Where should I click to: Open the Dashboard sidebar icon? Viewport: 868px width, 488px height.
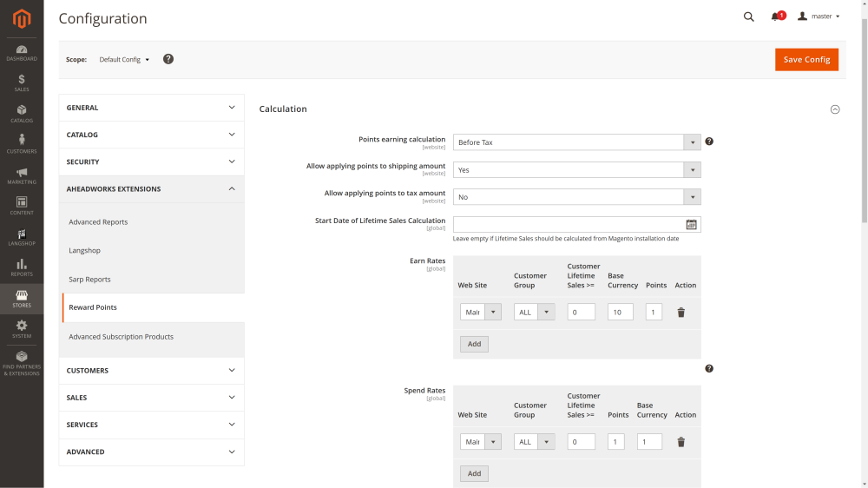point(22,53)
